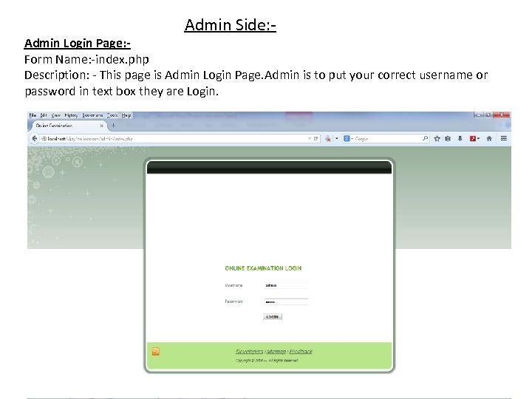Click the "Form Name:-index.php" line
Viewport: 532px width, 399px height.
(x=86, y=59)
